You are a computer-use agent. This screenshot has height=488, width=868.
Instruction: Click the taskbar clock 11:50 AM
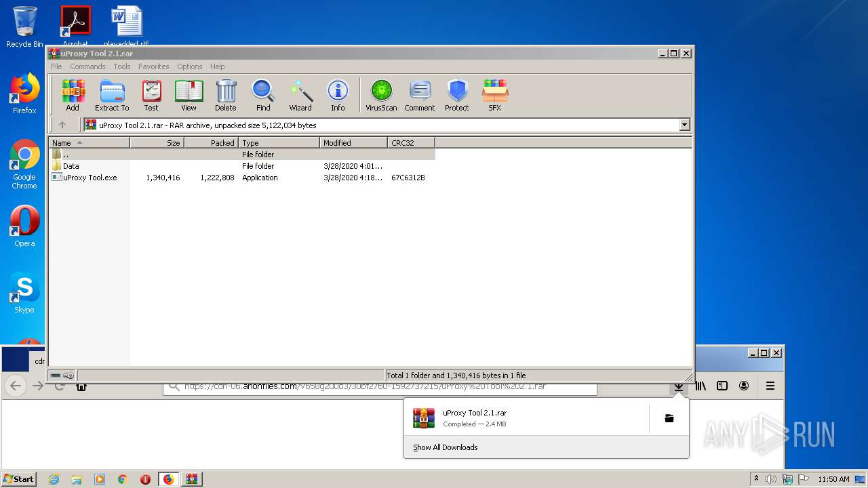tap(833, 479)
